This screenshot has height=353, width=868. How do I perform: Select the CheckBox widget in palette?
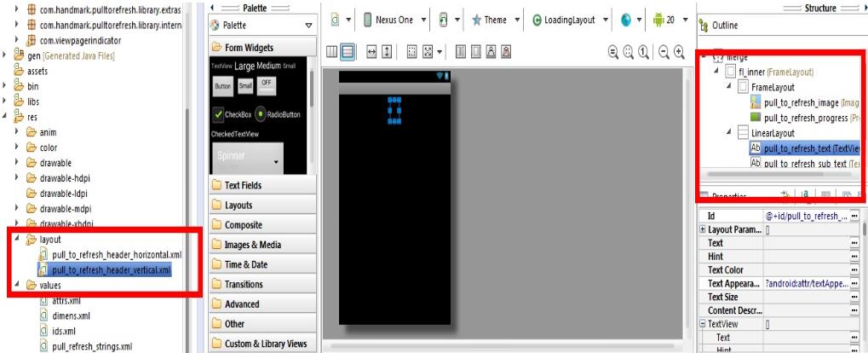tap(233, 115)
